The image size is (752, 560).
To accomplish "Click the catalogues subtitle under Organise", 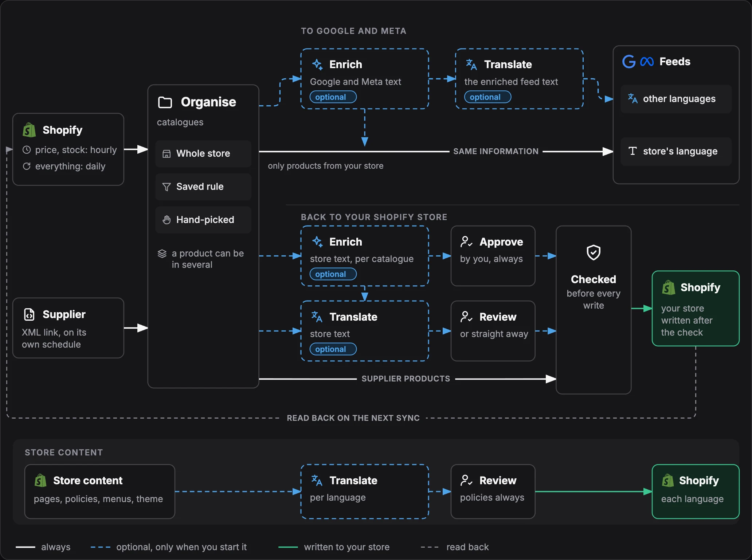I will coord(180,122).
